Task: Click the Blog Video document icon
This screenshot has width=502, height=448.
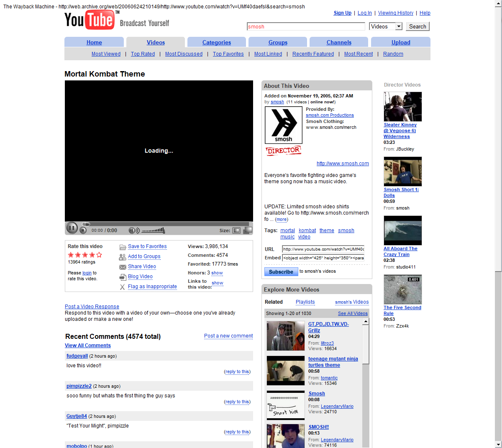Action: coord(123,277)
